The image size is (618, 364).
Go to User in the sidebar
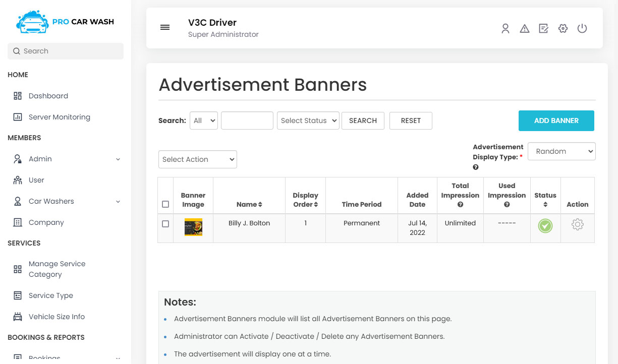pos(36,180)
